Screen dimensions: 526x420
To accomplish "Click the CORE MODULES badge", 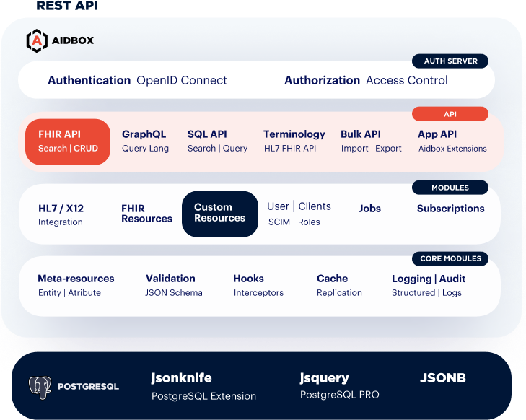I will pyautogui.click(x=450, y=258).
